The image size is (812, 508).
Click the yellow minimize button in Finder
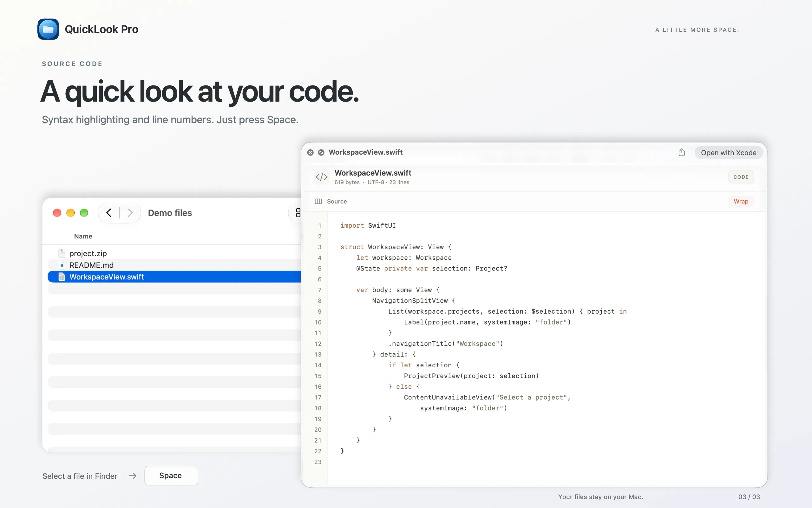tap(70, 213)
